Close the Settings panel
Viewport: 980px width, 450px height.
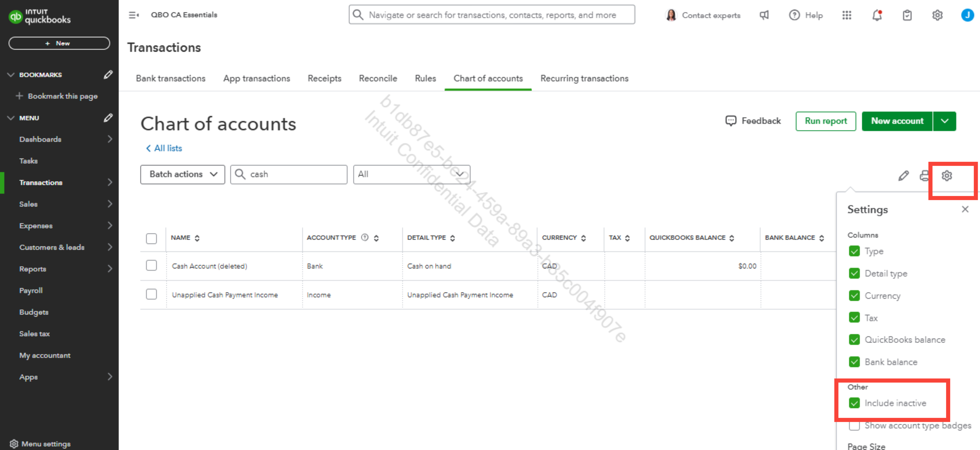pos(965,209)
